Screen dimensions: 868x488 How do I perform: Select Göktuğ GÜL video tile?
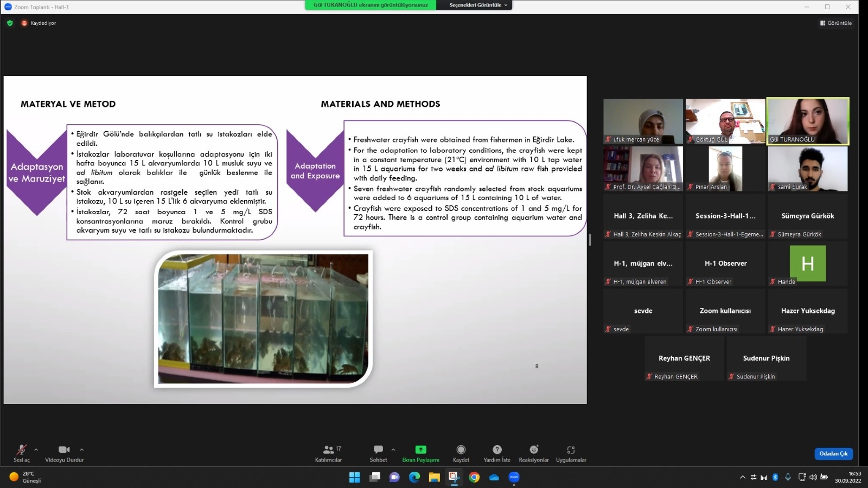click(x=725, y=121)
